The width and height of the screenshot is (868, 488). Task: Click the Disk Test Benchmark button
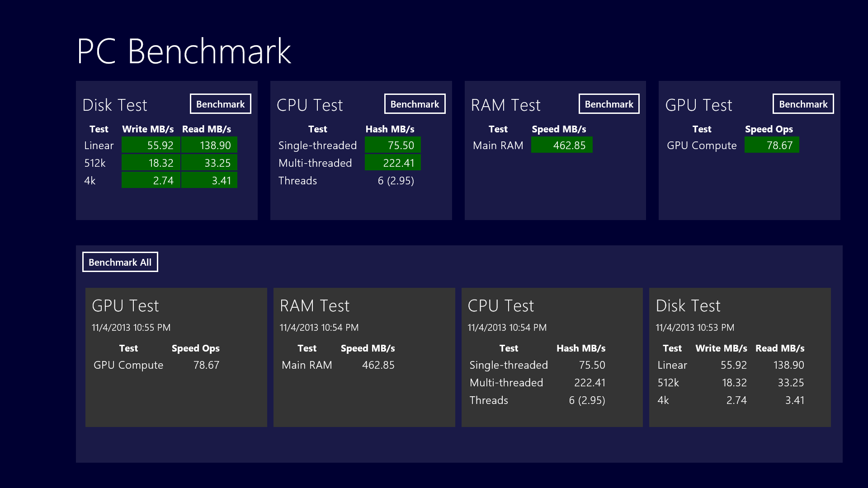220,104
